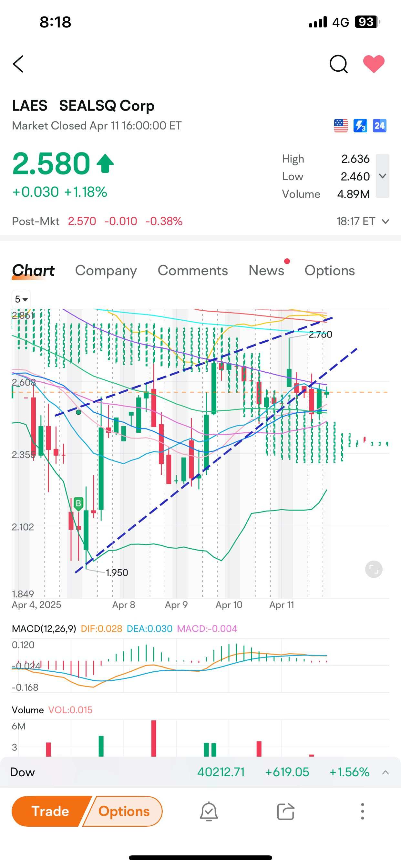Viewport: 401px width, 868px height.
Task: Tap the back arrow icon
Action: click(18, 64)
